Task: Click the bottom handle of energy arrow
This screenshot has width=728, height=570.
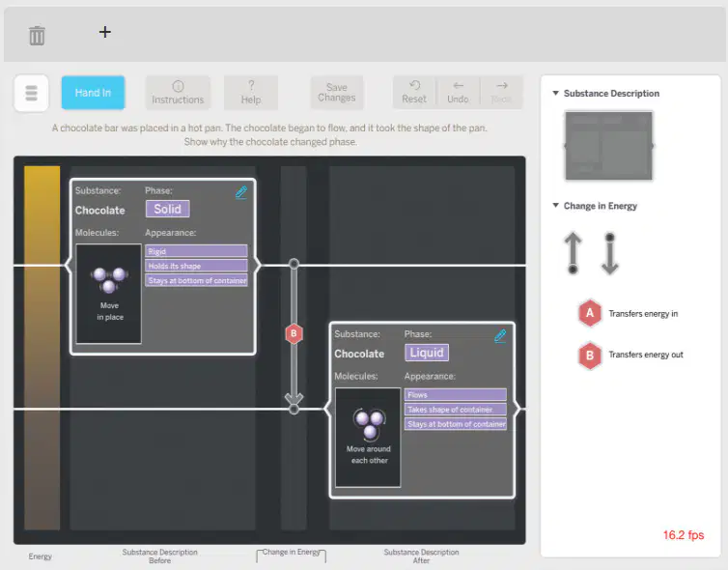Action: pyautogui.click(x=294, y=409)
